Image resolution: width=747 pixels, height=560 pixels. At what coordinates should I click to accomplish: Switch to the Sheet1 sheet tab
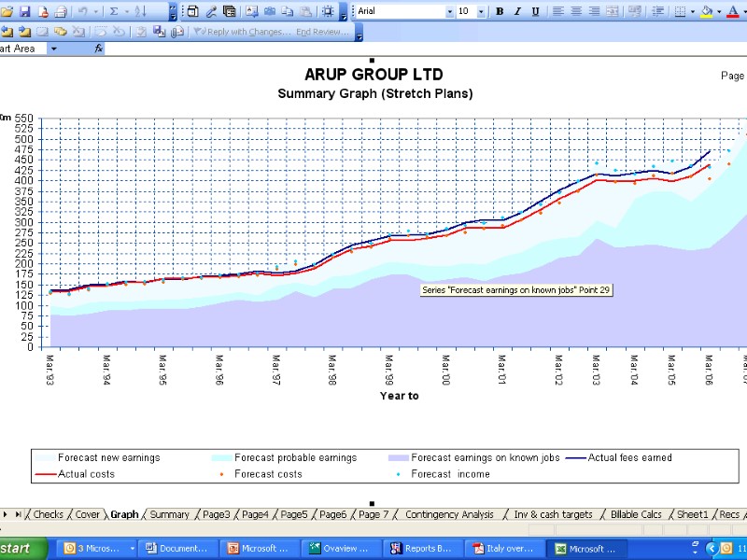693,514
